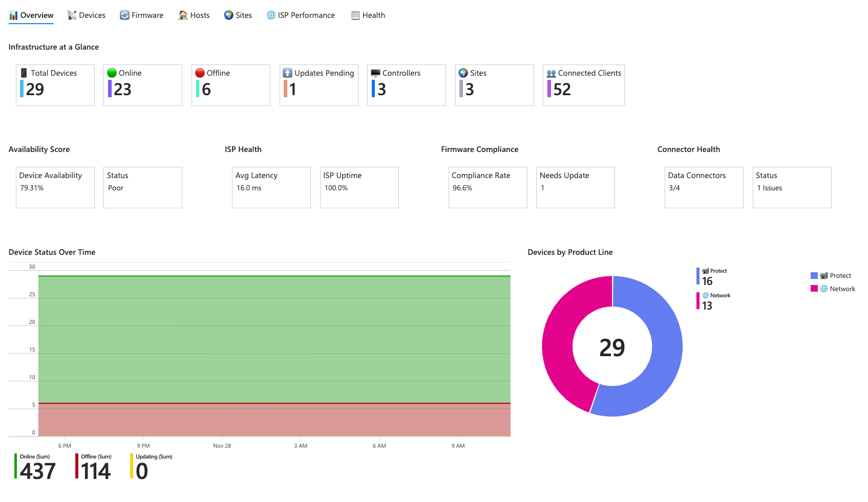Screen dimensions: 868x502
Task: Click the green Online status icon
Action: [112, 73]
